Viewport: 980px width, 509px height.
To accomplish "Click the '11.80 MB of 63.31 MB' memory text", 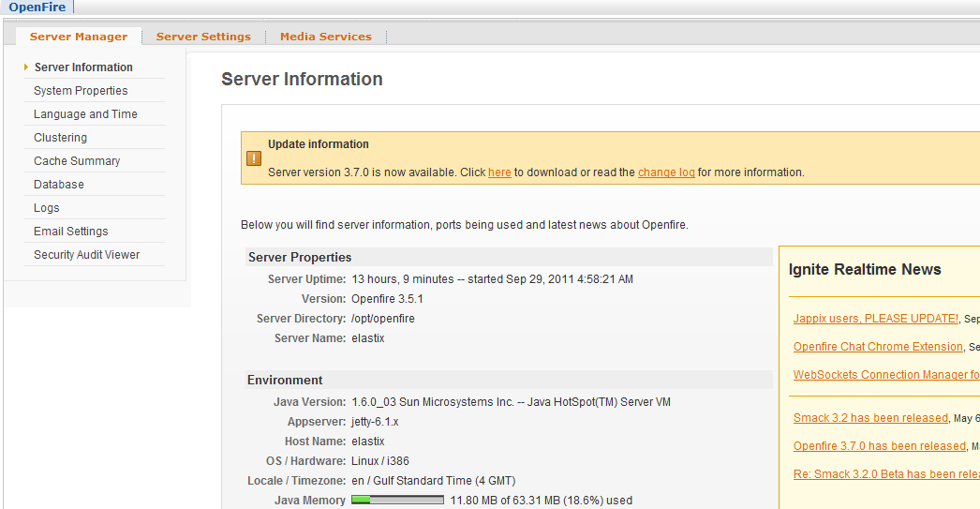I will [x=542, y=501].
